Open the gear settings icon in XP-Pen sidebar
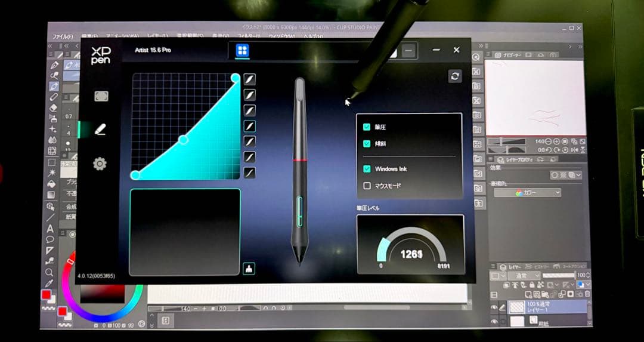The width and height of the screenshot is (644, 342). [100, 164]
